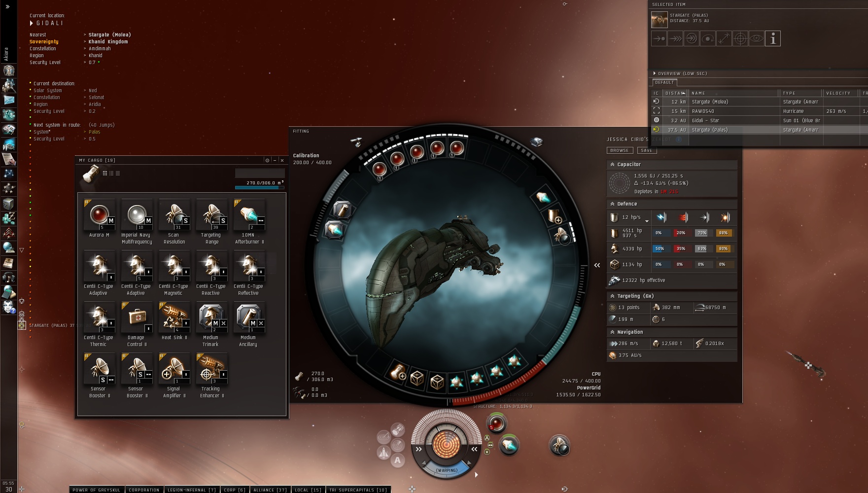Screen dimensions: 868x493
Task: Open the assets cube icon in Neocom
Action: 9,204
